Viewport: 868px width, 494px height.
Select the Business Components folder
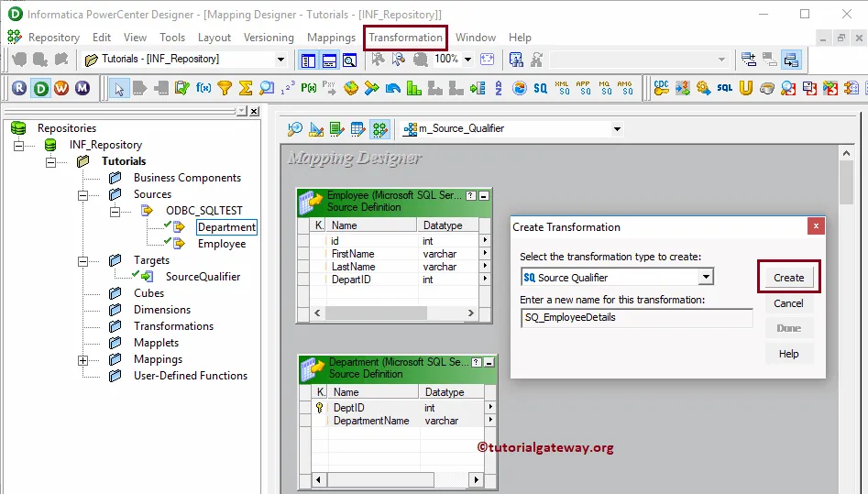coord(187,178)
